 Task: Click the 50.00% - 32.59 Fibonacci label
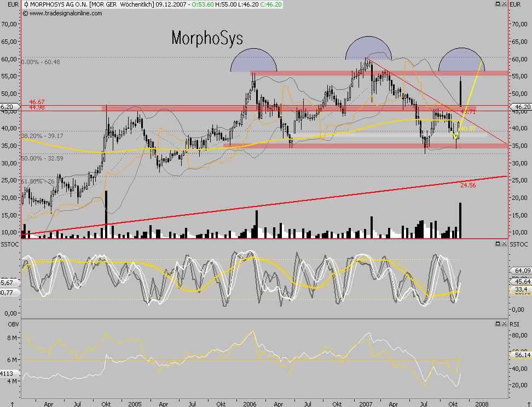click(x=42, y=158)
